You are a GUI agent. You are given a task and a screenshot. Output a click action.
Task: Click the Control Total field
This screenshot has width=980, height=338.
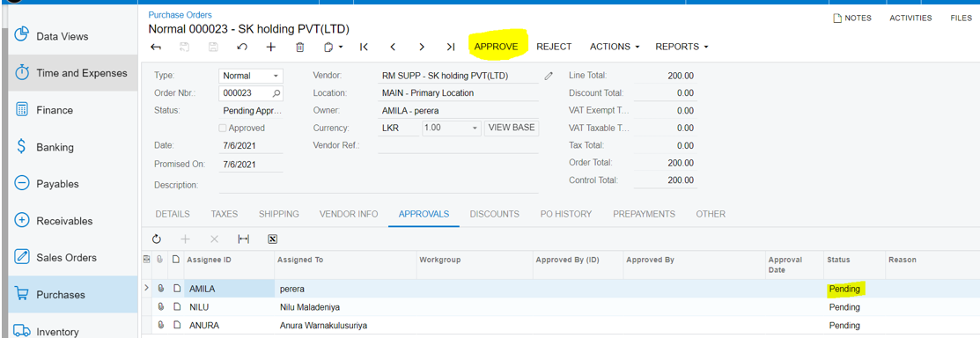[665, 180]
